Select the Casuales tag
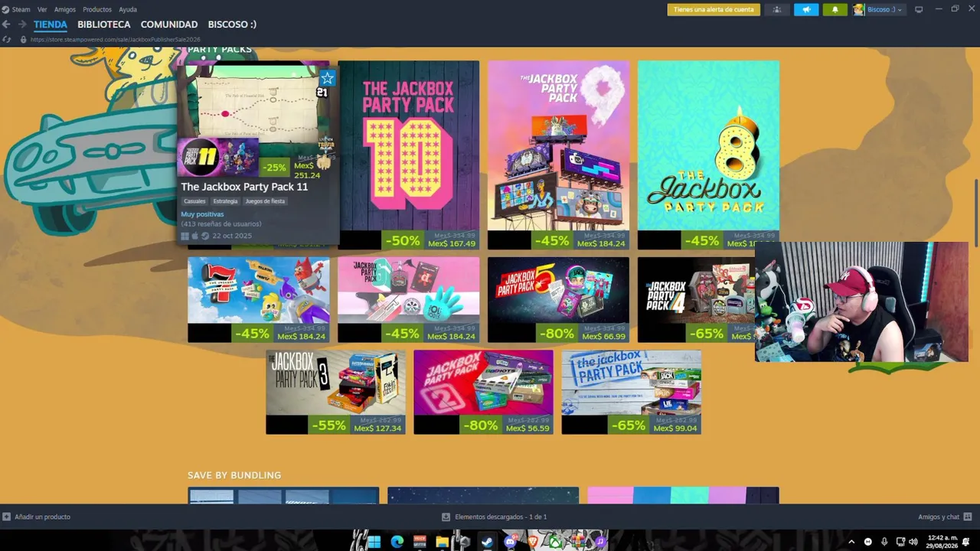Viewport: 980px width, 551px height. coord(194,201)
